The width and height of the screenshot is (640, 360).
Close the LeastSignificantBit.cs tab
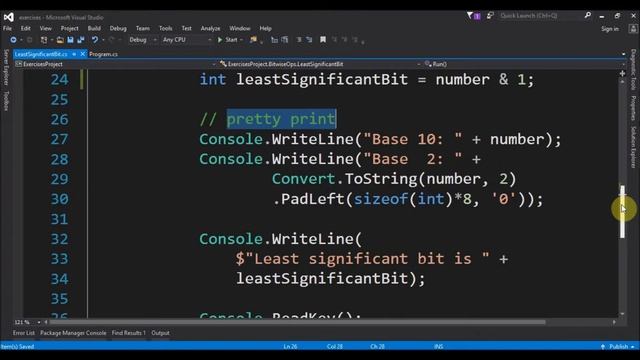pyautogui.click(x=83, y=54)
